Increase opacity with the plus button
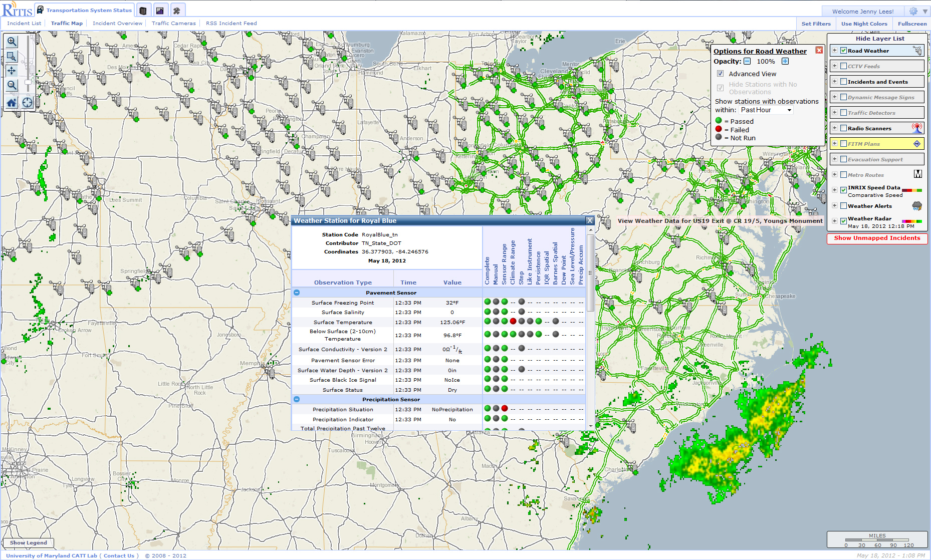The image size is (931, 560). [x=785, y=61]
